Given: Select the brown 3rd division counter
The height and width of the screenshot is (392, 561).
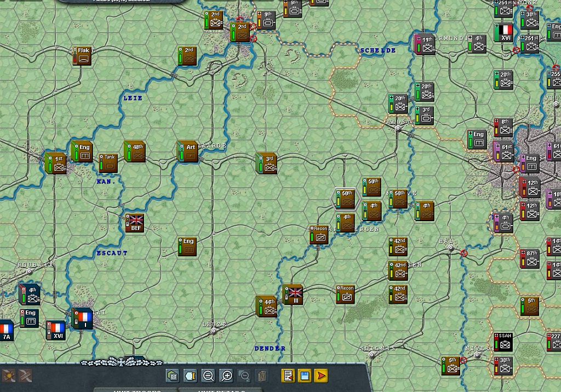Looking at the screenshot, I should coord(267,164).
